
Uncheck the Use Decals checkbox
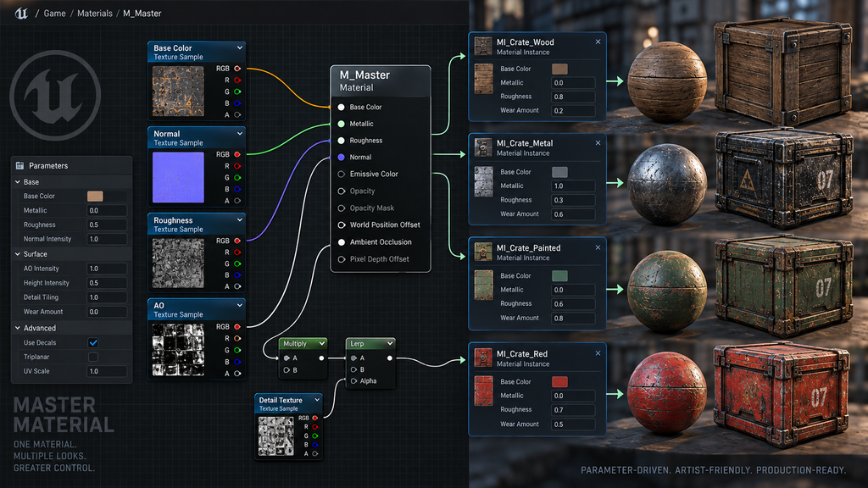(93, 342)
